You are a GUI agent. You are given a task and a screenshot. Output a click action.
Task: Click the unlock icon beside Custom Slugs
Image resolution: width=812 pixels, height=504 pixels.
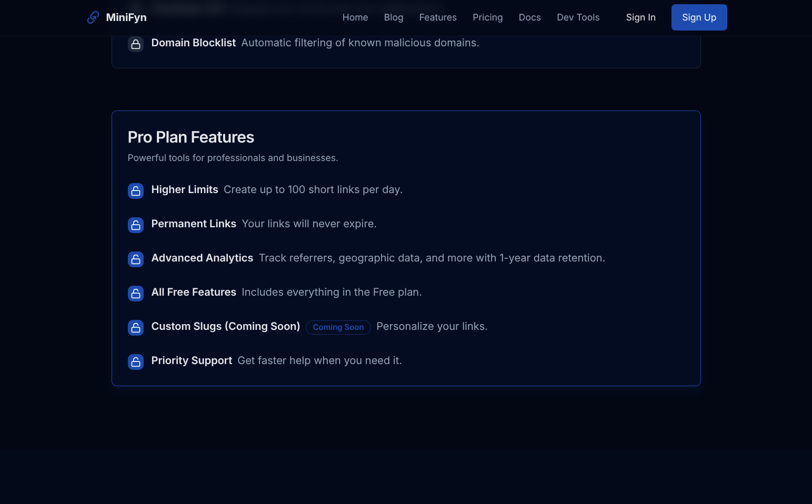[136, 328]
